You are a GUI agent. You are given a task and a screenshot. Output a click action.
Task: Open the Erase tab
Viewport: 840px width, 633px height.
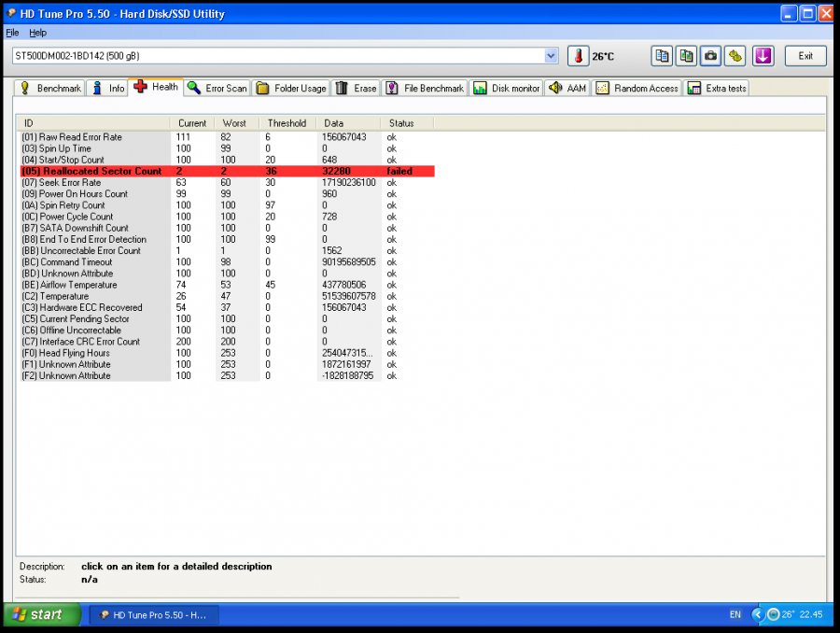(357, 88)
